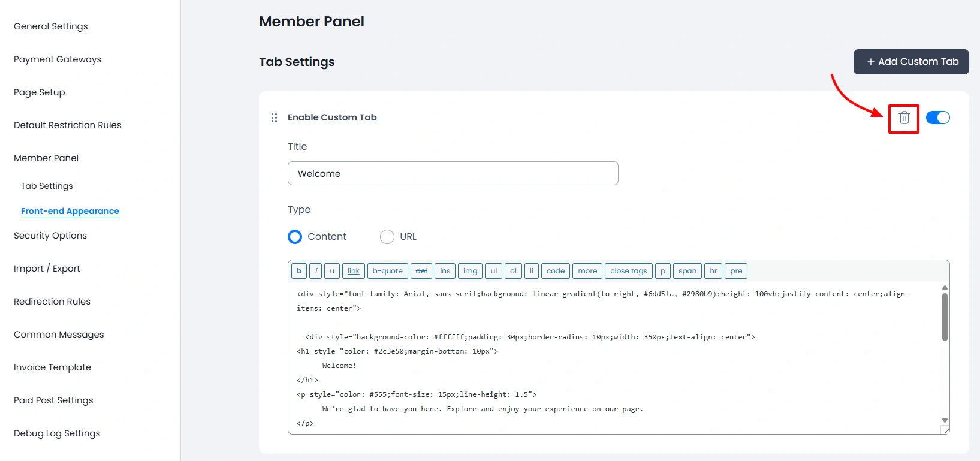Open Paid Post Settings

[53, 400]
